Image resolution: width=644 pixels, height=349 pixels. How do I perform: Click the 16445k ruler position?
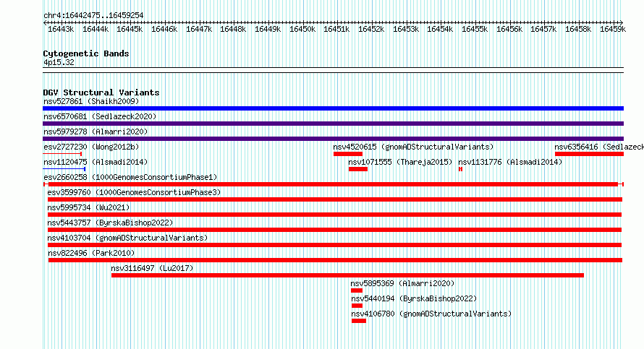click(130, 29)
